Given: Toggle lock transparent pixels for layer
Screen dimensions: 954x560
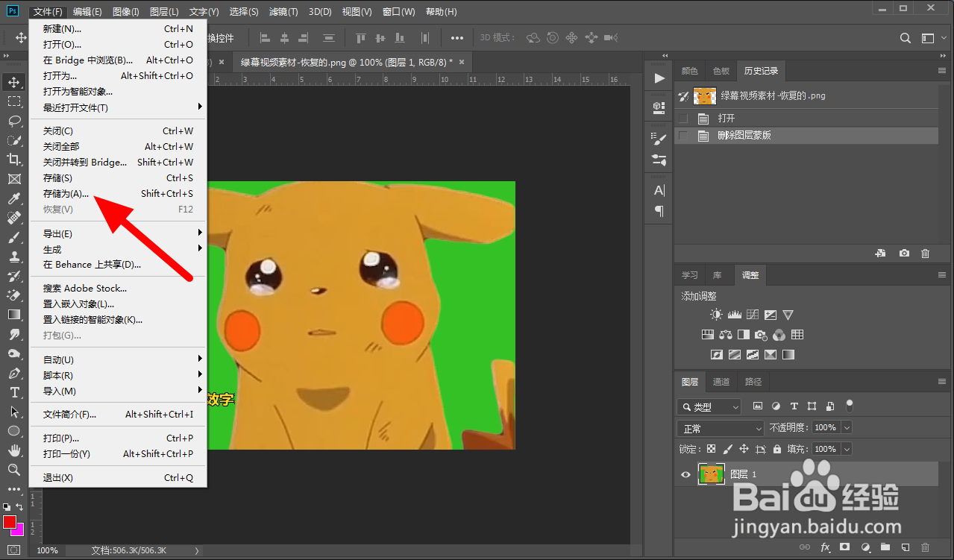Looking at the screenshot, I should (711, 449).
